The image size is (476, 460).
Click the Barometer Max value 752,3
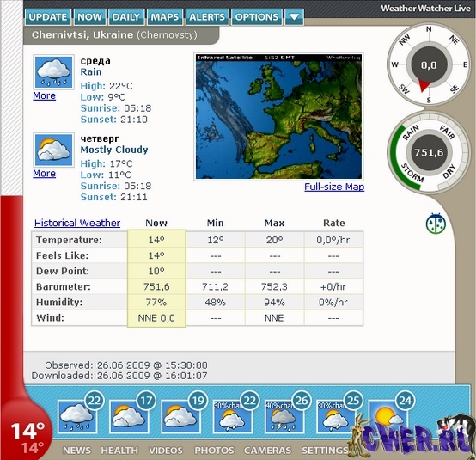click(x=274, y=286)
